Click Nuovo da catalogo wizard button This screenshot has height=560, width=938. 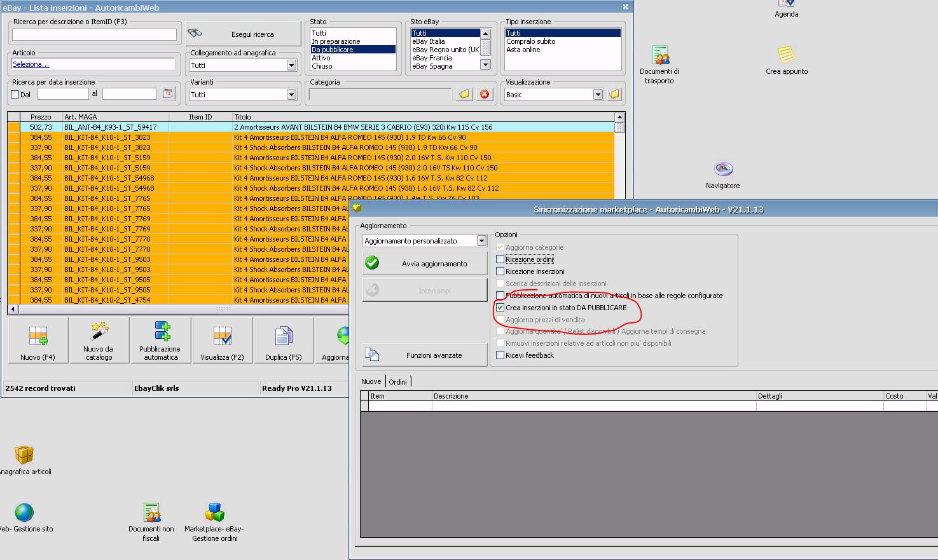coord(99,341)
